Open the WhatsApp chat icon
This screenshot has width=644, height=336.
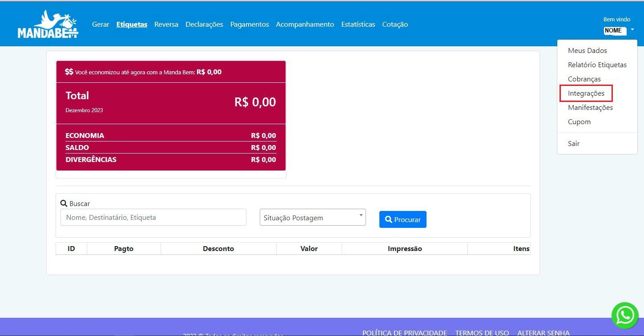click(625, 315)
